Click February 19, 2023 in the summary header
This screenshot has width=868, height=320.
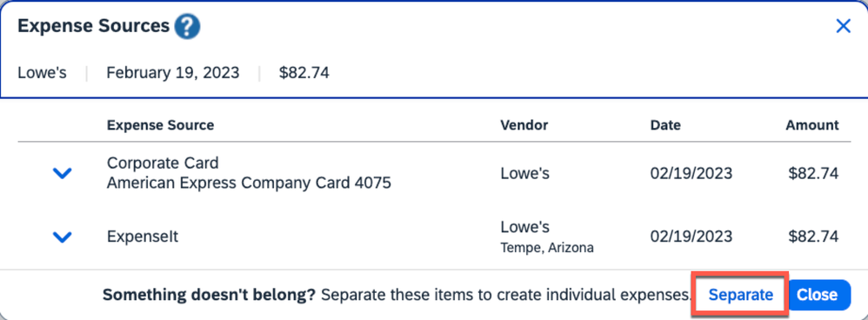[x=173, y=72]
